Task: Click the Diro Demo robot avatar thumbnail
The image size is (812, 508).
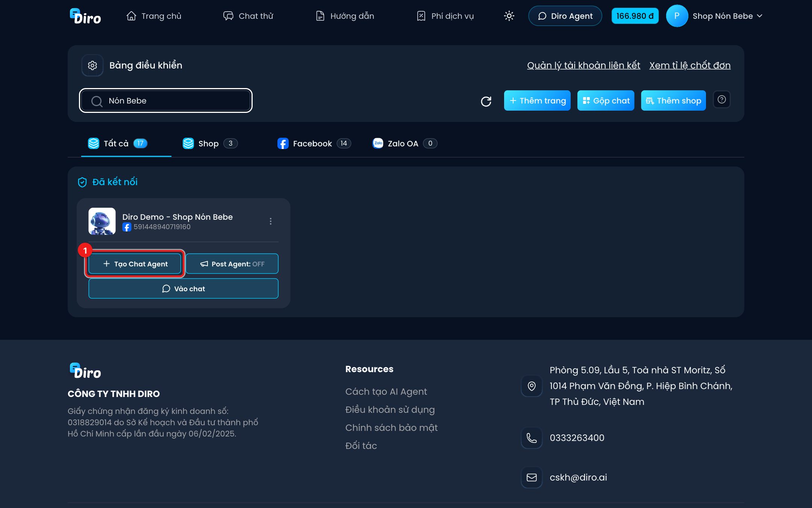Action: click(x=102, y=221)
